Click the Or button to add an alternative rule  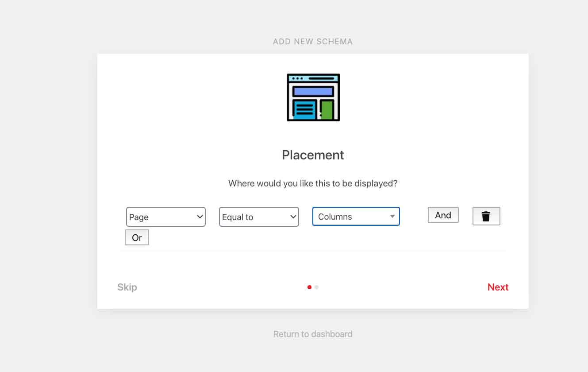pyautogui.click(x=137, y=237)
